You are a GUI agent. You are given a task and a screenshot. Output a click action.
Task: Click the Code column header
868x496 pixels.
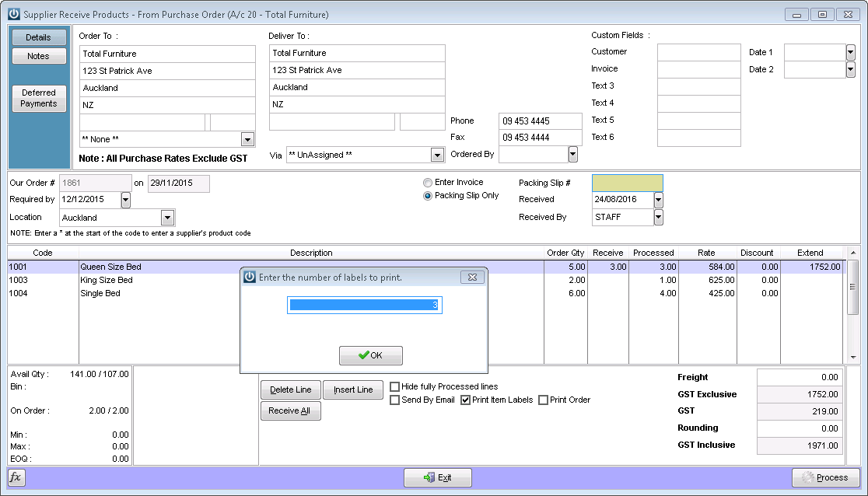tap(43, 253)
